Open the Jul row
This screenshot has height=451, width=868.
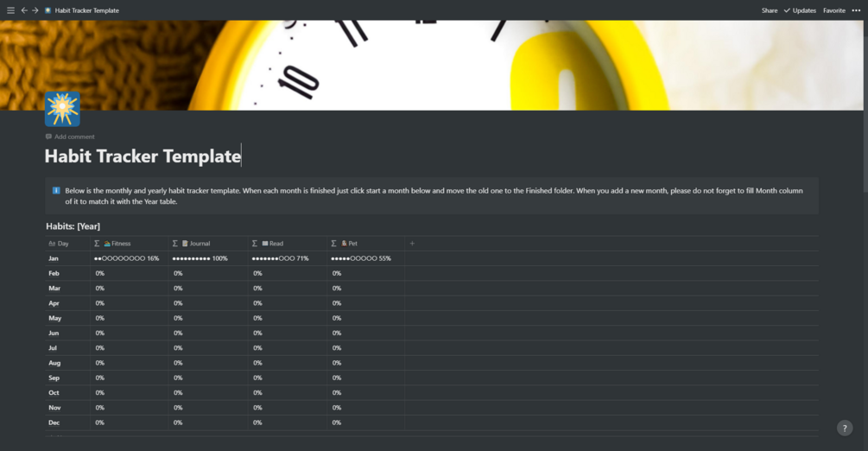[x=53, y=348]
